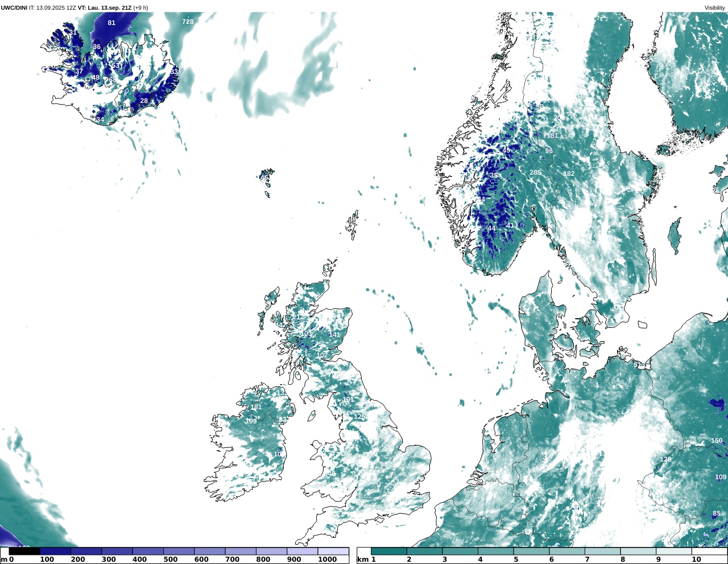Click the "109" value near the right edge
The width and height of the screenshot is (728, 564).
click(721, 477)
